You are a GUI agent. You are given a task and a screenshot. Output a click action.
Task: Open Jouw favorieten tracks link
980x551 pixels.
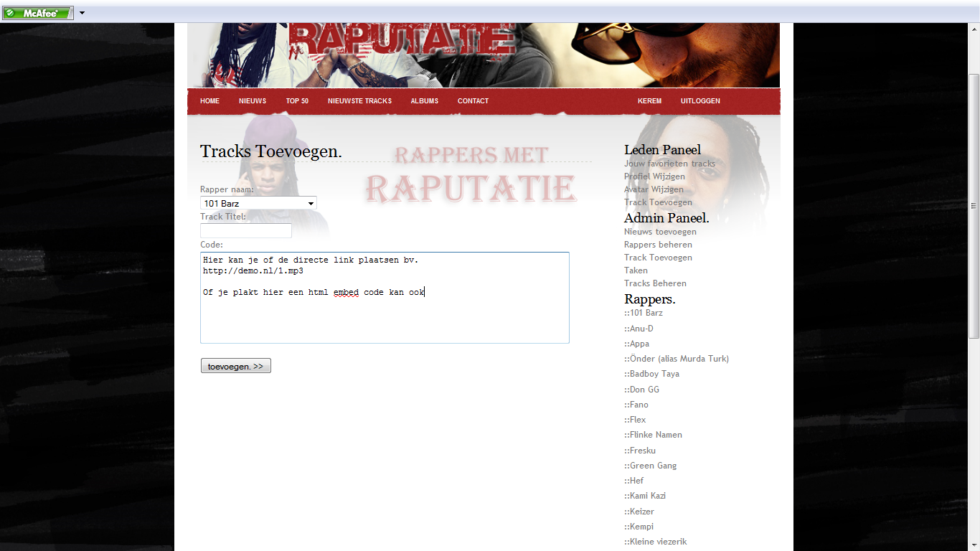tap(669, 164)
